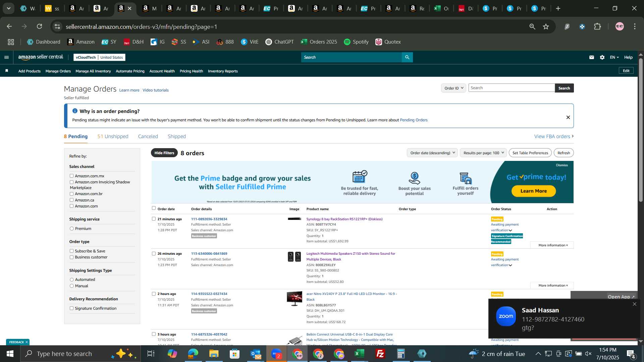This screenshot has width=644, height=362.
Task: Click the bookmark flag icon in the favorites bar
Action: (x=7, y=71)
